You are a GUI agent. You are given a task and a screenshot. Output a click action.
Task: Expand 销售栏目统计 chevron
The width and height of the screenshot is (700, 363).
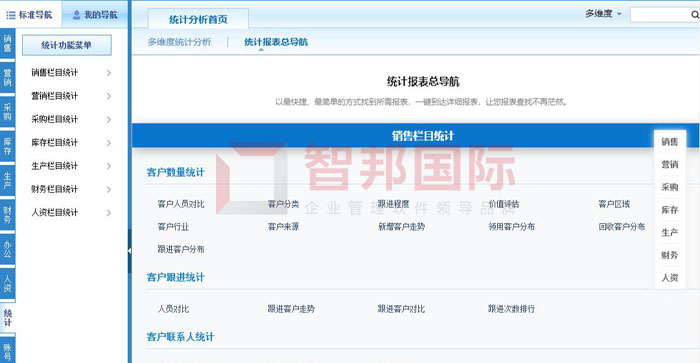click(x=108, y=73)
